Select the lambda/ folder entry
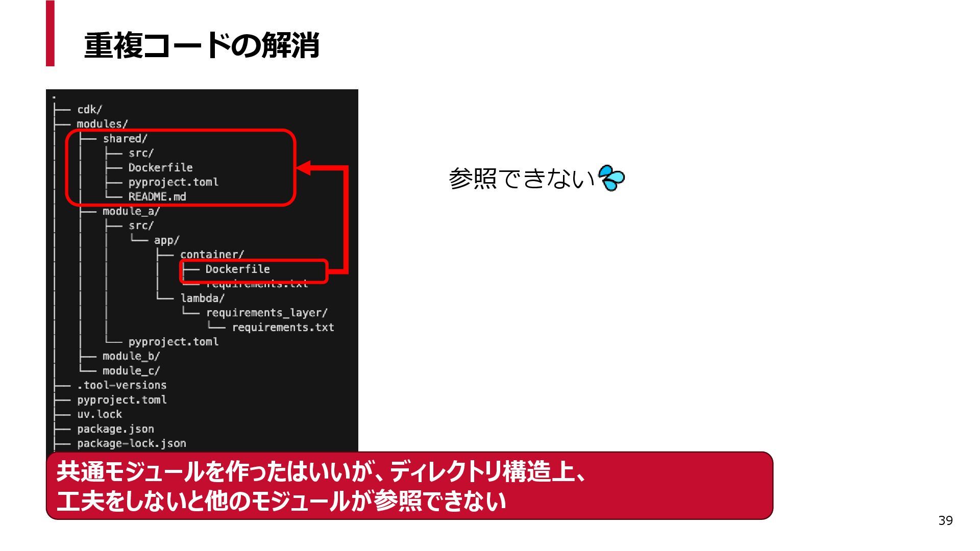This screenshot has height=551, width=980. 203,298
